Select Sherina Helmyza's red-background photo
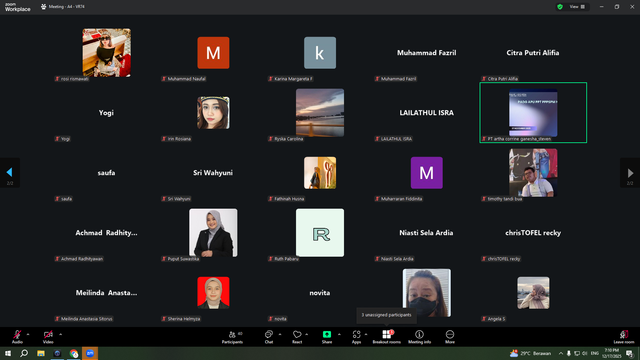Image resolution: width=640 pixels, height=360 pixels. point(213,293)
